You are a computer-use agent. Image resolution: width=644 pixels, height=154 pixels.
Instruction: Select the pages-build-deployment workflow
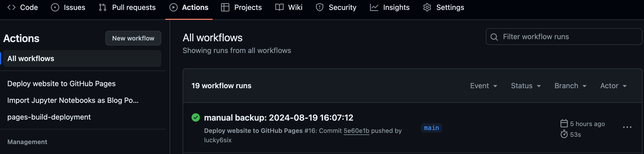coord(49,117)
